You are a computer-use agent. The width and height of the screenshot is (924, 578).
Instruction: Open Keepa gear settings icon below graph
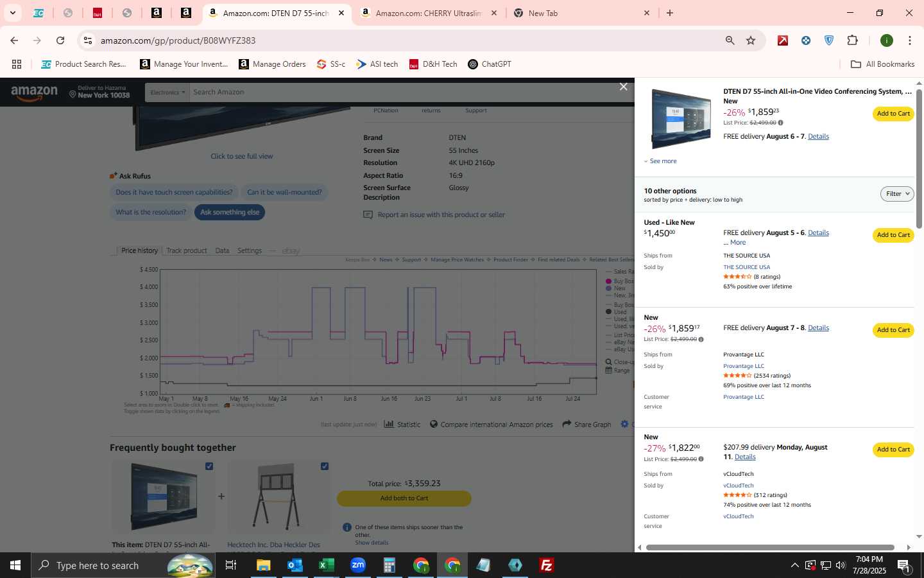pos(624,424)
